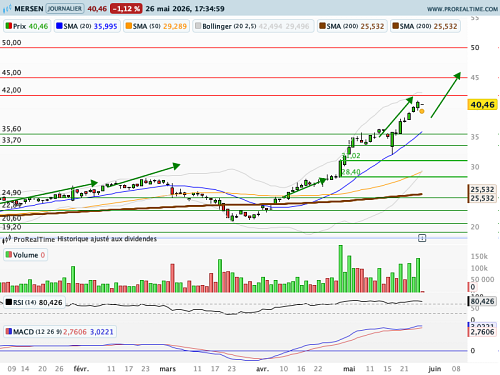Click the 35,60 support level label
The image size is (500, 375).
tap(11, 129)
